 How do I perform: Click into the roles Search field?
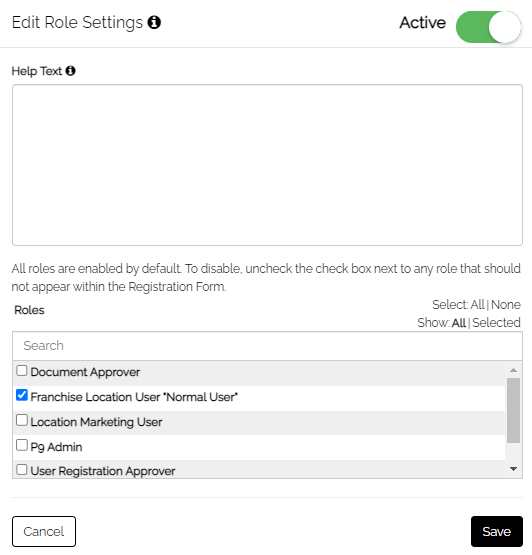tap(267, 346)
